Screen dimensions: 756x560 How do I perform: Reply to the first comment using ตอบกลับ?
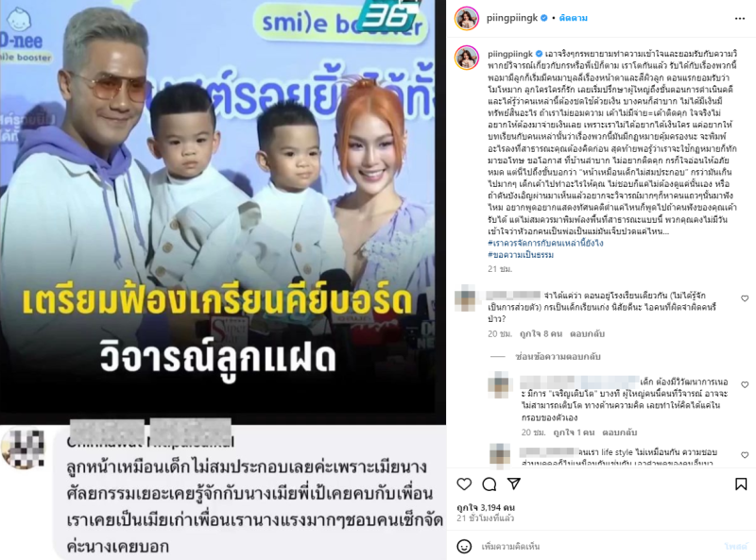coord(587,333)
